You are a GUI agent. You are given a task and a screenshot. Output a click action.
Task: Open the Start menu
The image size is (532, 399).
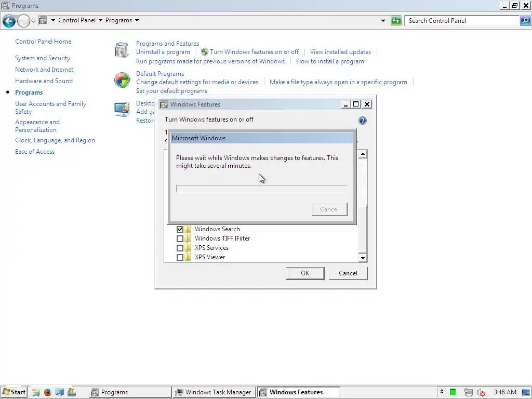click(x=14, y=392)
